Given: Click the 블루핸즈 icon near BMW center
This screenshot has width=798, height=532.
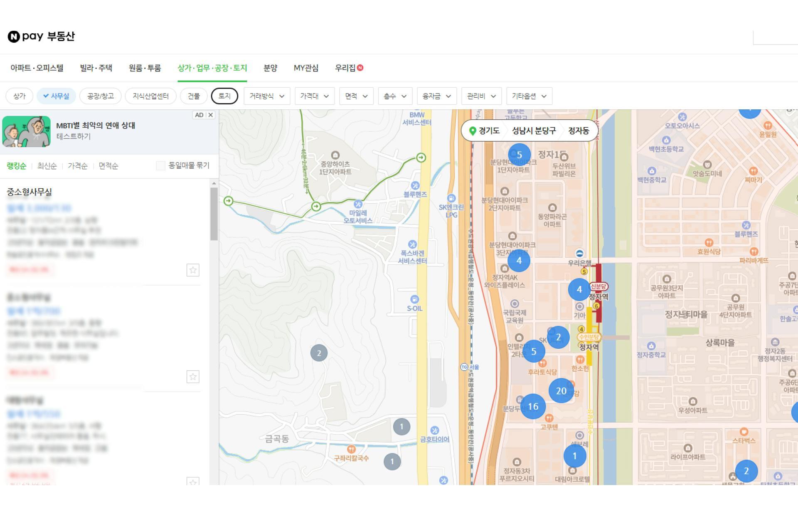Looking at the screenshot, I should pyautogui.click(x=415, y=185).
